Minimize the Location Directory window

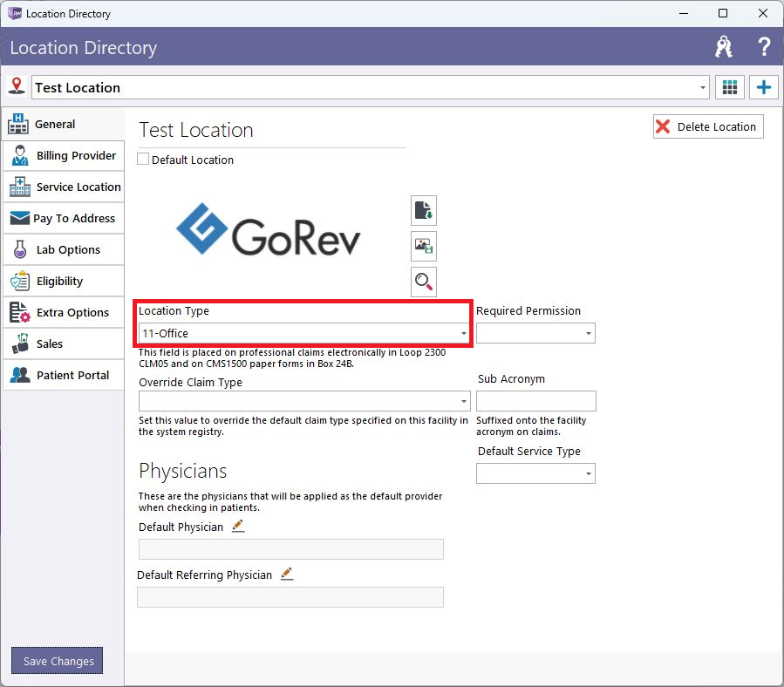pyautogui.click(x=684, y=13)
